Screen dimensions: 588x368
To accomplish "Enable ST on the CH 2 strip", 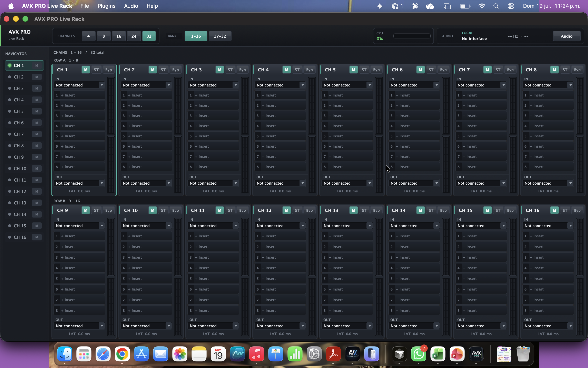I will click(163, 70).
